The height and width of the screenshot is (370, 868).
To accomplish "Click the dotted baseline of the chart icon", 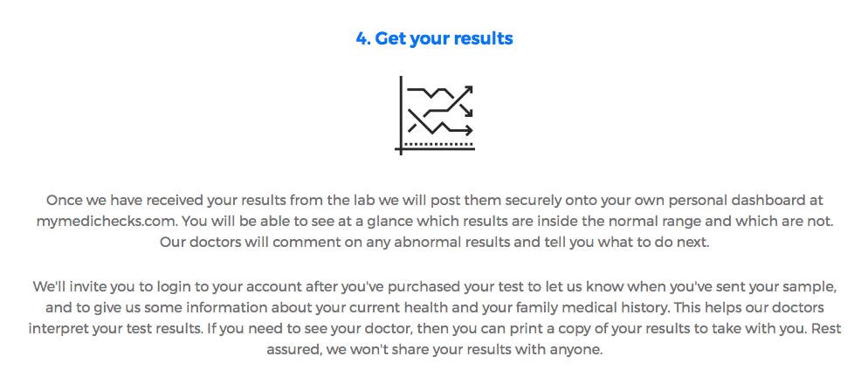I will 438,144.
